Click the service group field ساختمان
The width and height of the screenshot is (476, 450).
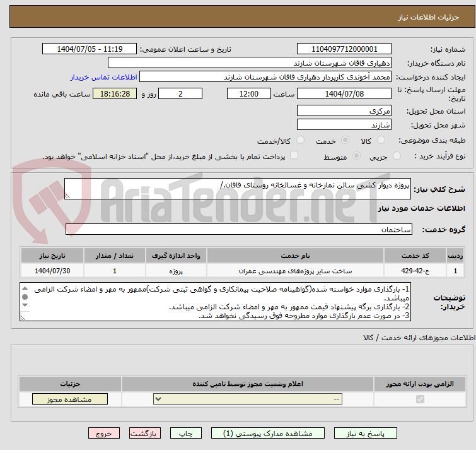(239, 229)
